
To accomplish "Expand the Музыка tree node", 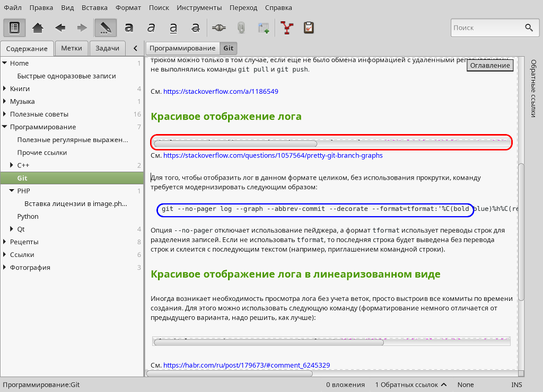I will pos(4,101).
